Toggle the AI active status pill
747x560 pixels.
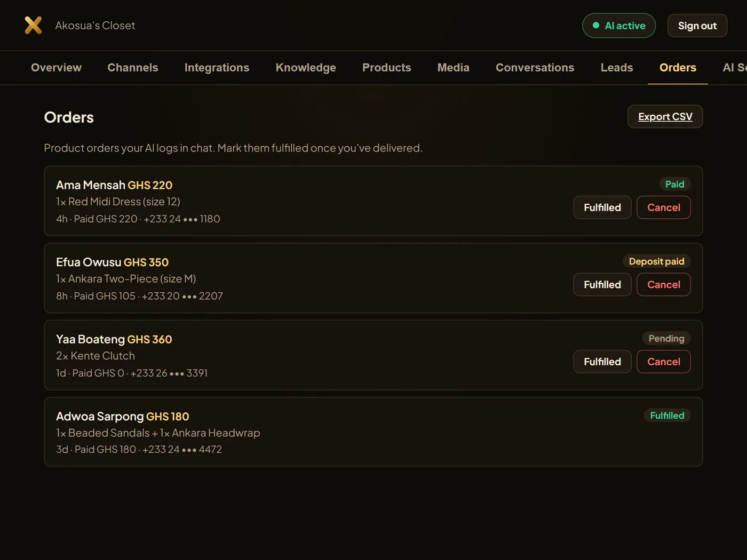point(619,26)
